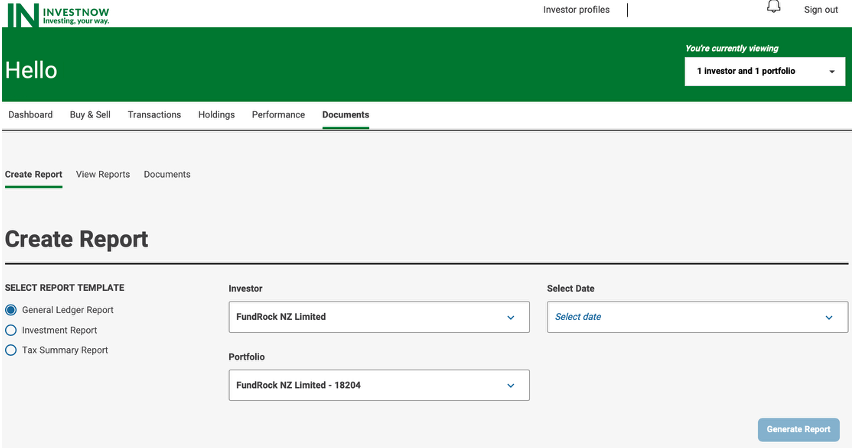View the Performance tab
This screenshot has width=853, height=448.
(278, 115)
